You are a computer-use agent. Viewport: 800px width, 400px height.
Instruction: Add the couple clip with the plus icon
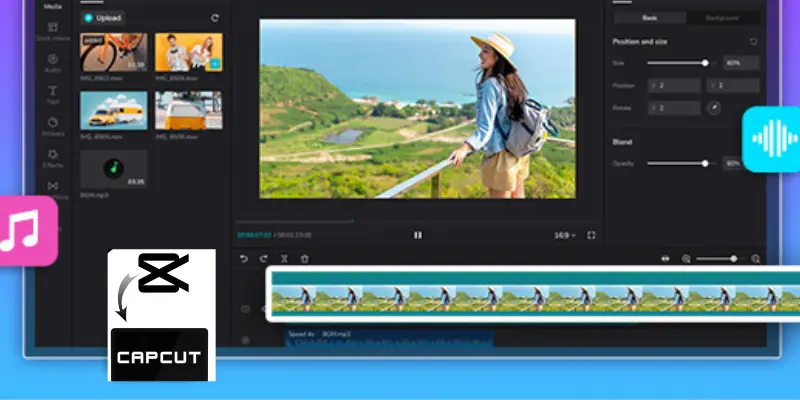[215, 64]
